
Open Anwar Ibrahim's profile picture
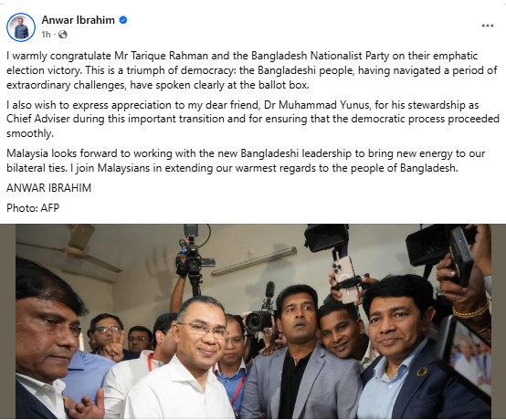pos(21,27)
